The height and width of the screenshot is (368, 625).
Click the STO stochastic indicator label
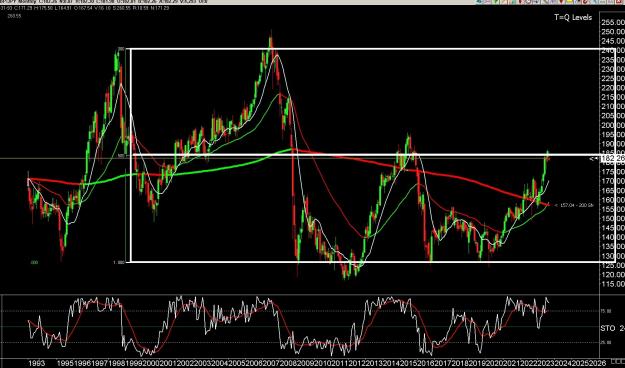[x=608, y=329]
